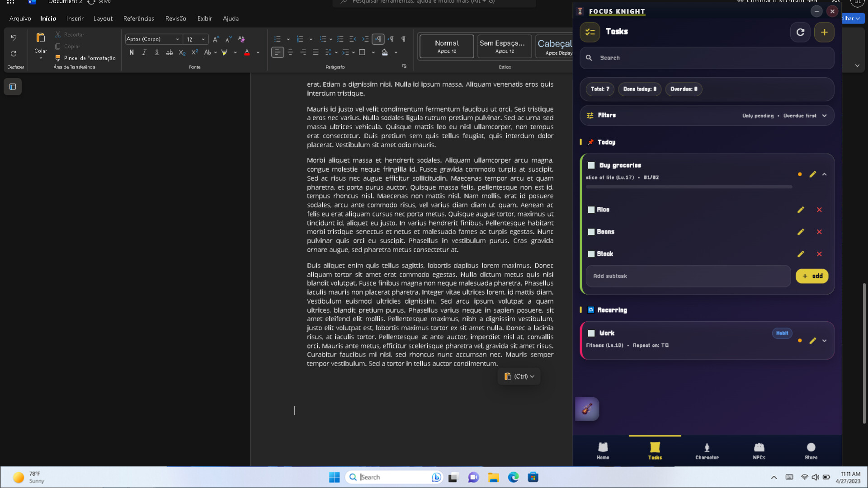Collapse the Buy groceries task details

pyautogui.click(x=824, y=174)
